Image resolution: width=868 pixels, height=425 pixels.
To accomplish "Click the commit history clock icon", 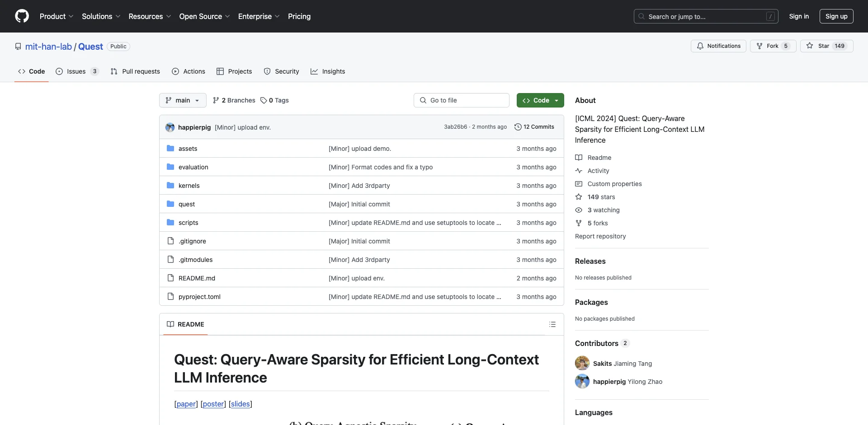I will (x=518, y=127).
